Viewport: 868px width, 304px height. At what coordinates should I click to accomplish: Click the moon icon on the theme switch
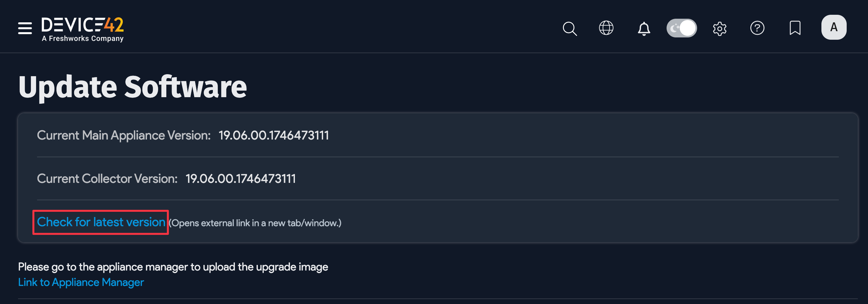[674, 28]
